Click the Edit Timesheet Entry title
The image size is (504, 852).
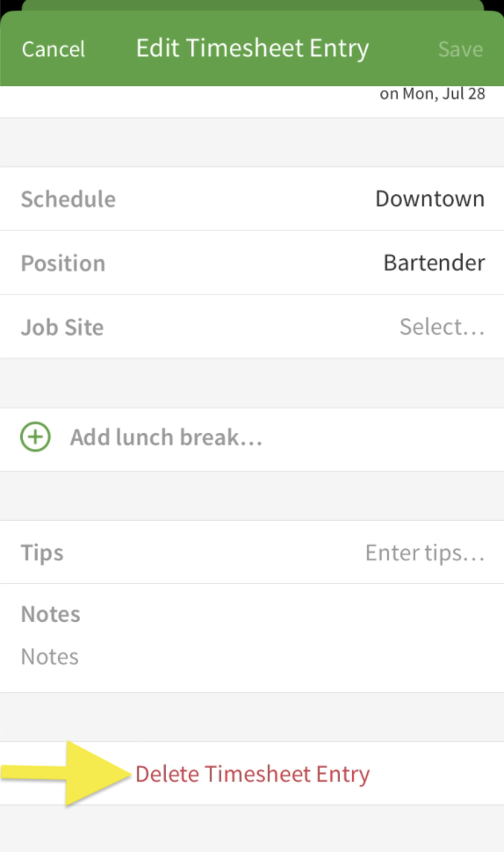coord(253,48)
